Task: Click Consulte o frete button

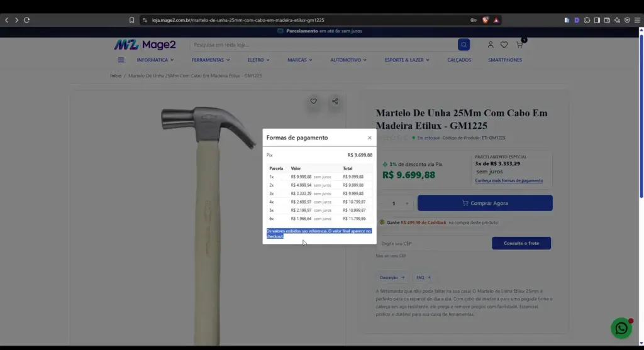Action: pyautogui.click(x=521, y=243)
